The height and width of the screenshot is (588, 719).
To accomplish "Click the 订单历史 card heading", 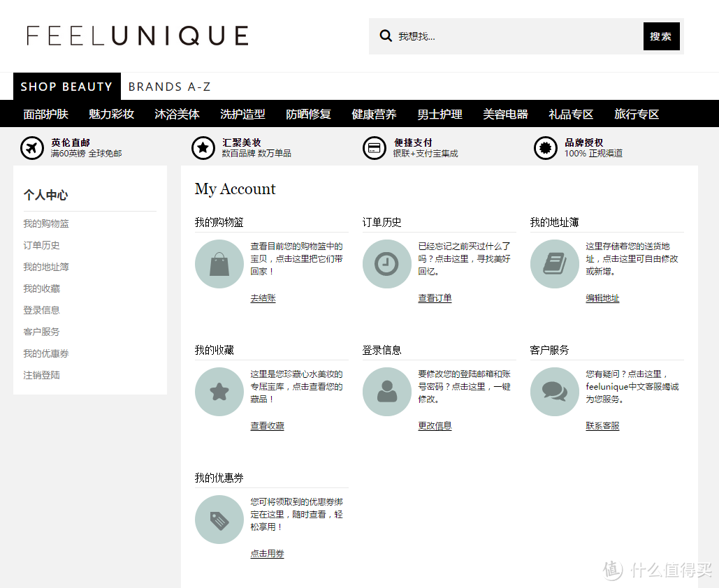I will coord(382,222).
